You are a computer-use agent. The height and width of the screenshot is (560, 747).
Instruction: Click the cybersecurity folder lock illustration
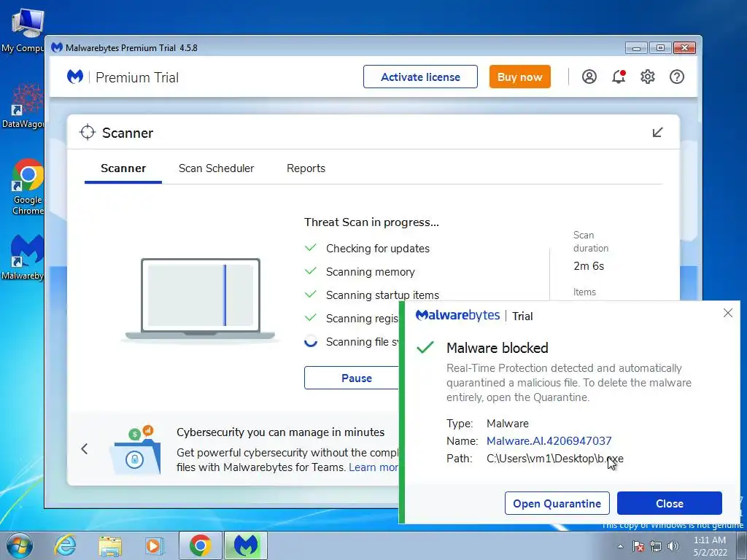(x=135, y=450)
